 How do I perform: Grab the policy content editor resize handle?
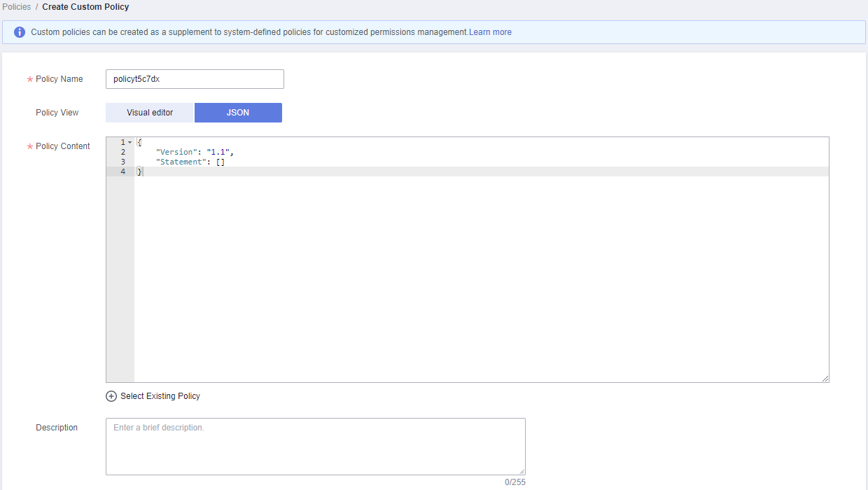tap(825, 379)
